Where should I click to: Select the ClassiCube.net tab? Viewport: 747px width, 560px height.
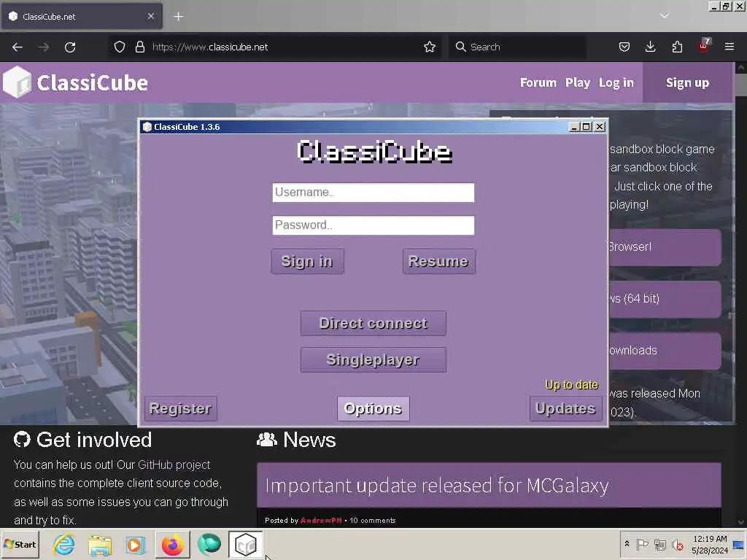click(x=82, y=17)
